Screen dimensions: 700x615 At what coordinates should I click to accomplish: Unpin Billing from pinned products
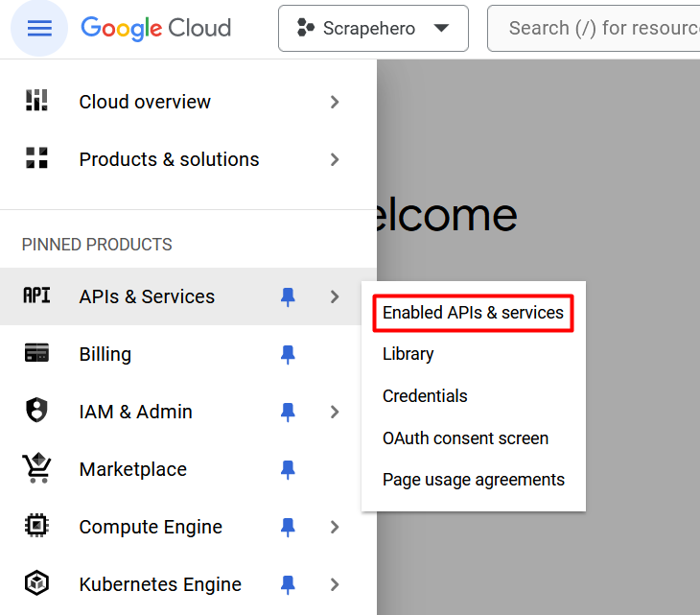tap(288, 355)
